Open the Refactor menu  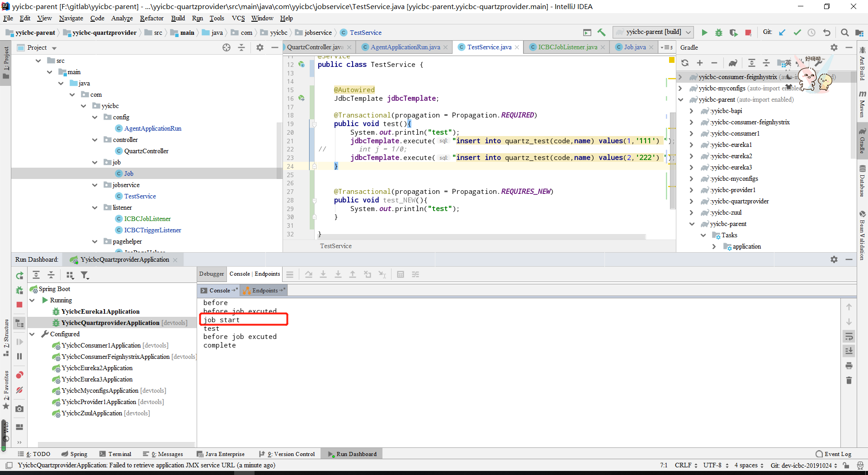tap(151, 18)
